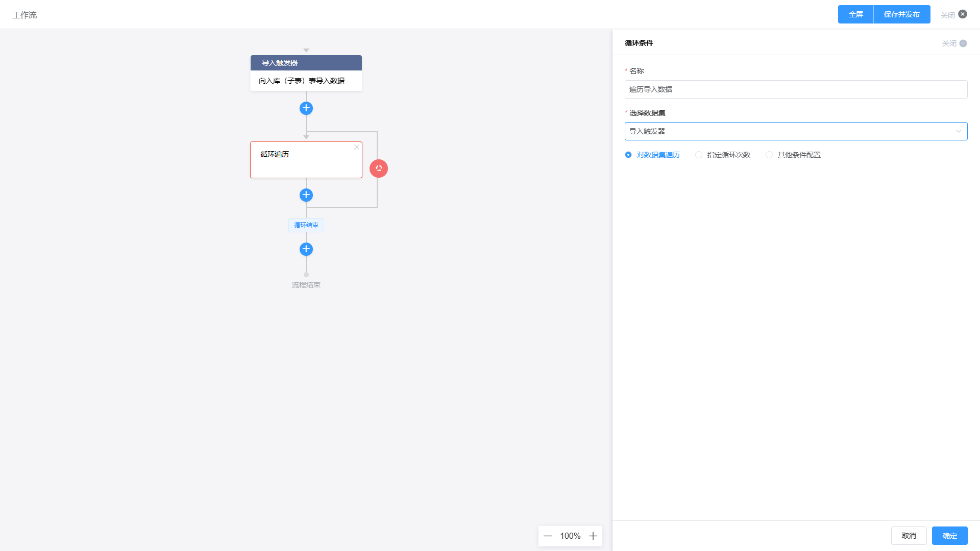Select the 导入触发器 node header

(x=306, y=63)
